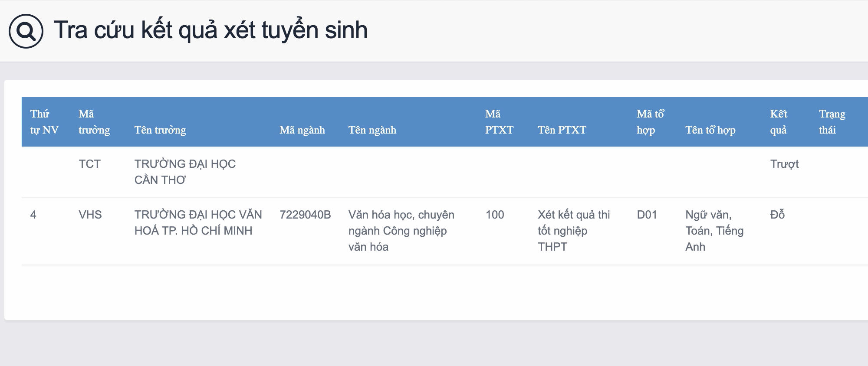Click the Tên ngành column header
Viewport: 868px width, 366px height.
coord(372,130)
